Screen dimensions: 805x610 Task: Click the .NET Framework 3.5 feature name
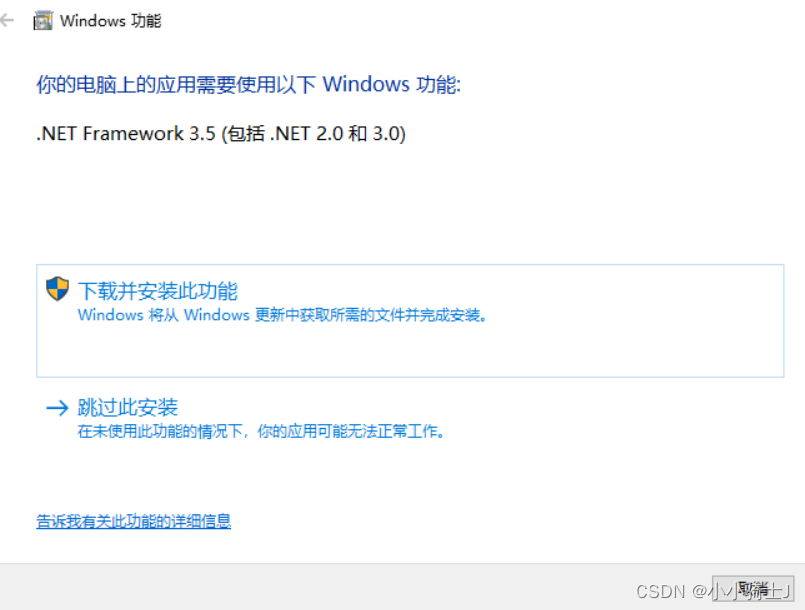(126, 134)
